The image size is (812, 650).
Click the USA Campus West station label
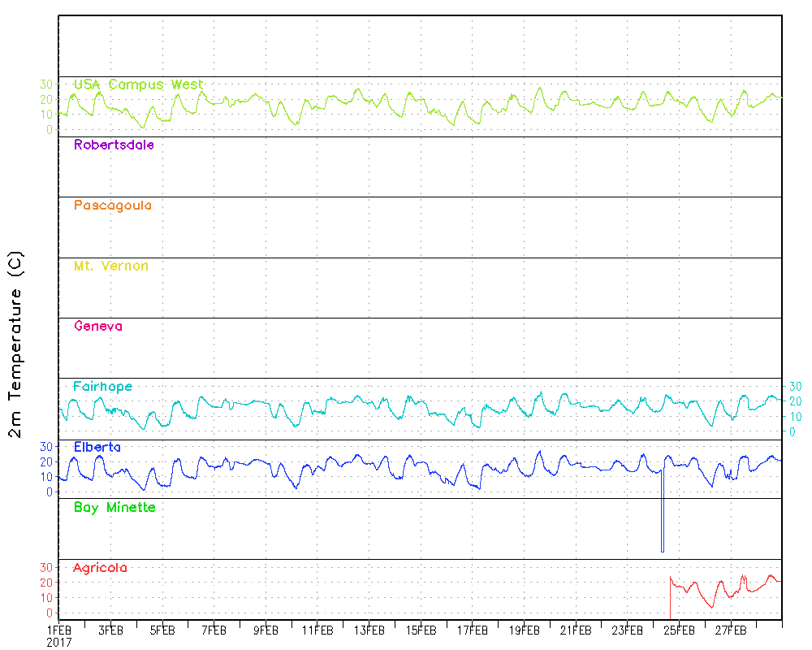coord(138,84)
